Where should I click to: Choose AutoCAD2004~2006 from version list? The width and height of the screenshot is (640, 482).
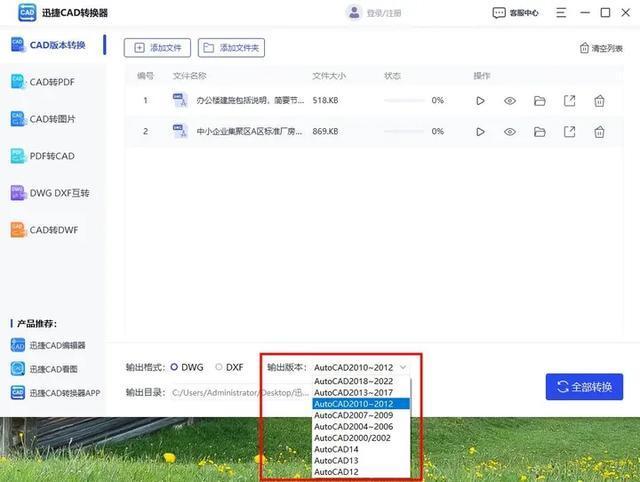coord(361,426)
